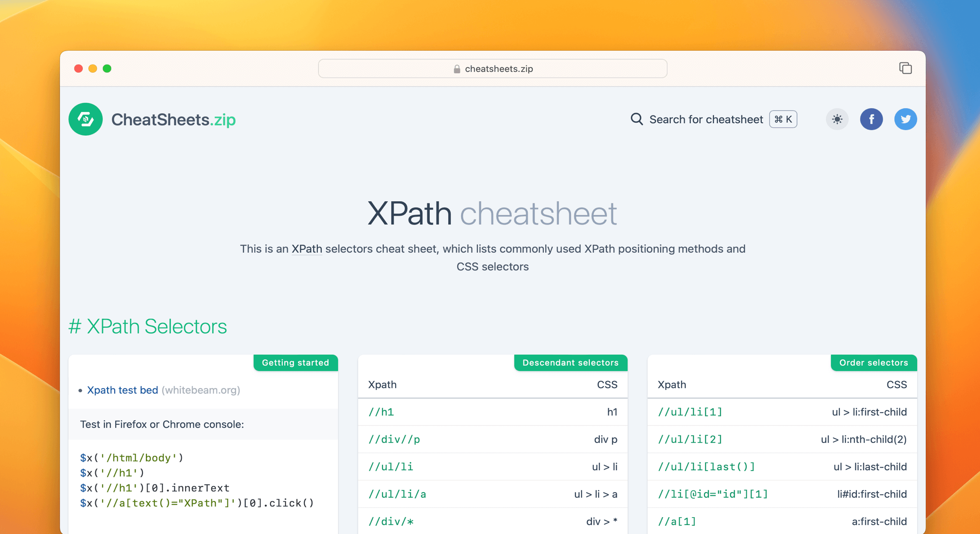Click the XPath Selectors section heading
Image resolution: width=980 pixels, height=534 pixels.
click(148, 326)
